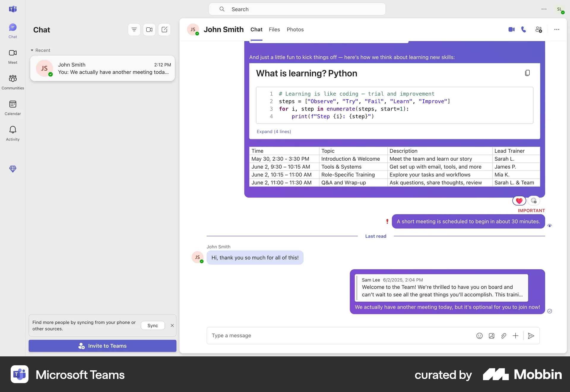Send the typed message
The height and width of the screenshot is (392, 570).
point(531,336)
